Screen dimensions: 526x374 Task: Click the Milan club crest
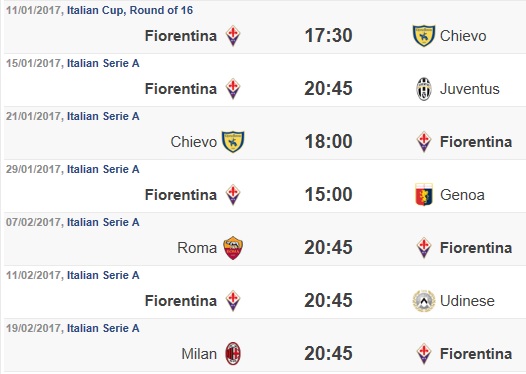(x=233, y=354)
